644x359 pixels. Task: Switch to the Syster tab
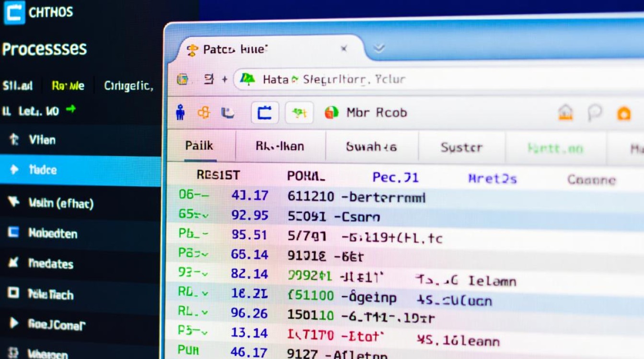[461, 147]
